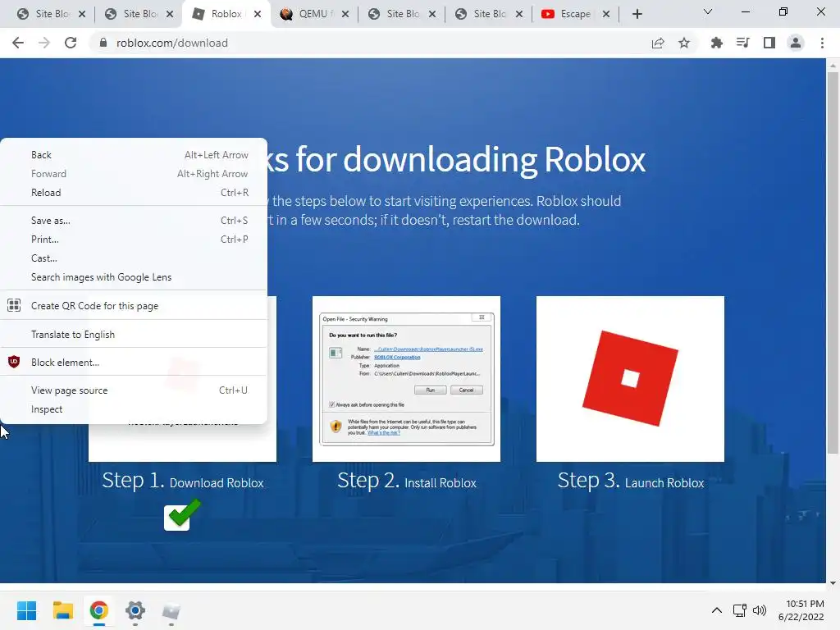Click the volume speaker tray icon
The height and width of the screenshot is (630, 840).
[x=759, y=610]
